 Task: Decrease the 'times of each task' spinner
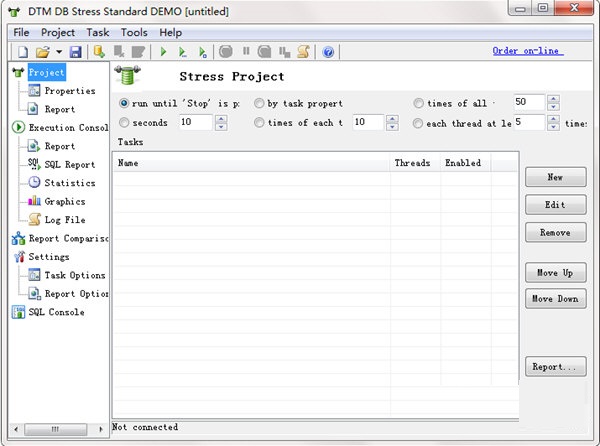[392, 127]
